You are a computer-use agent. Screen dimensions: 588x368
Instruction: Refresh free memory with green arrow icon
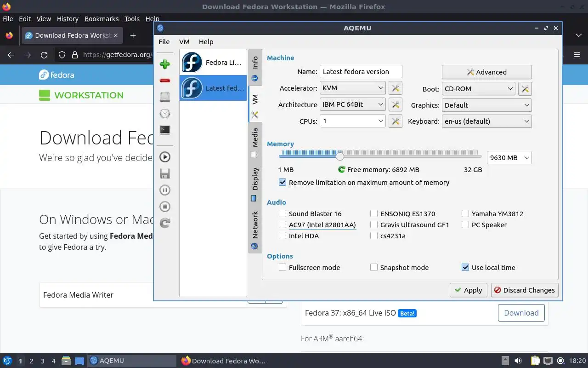point(341,170)
